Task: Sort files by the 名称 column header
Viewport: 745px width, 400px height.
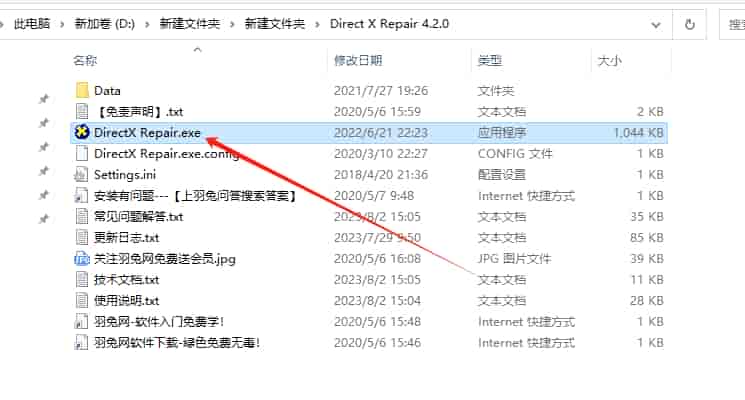Action: (x=85, y=60)
